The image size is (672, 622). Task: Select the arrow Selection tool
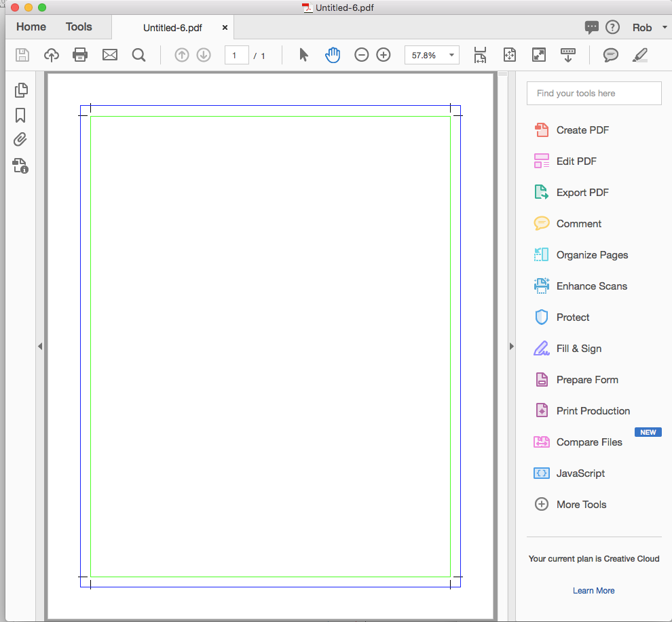coord(303,55)
